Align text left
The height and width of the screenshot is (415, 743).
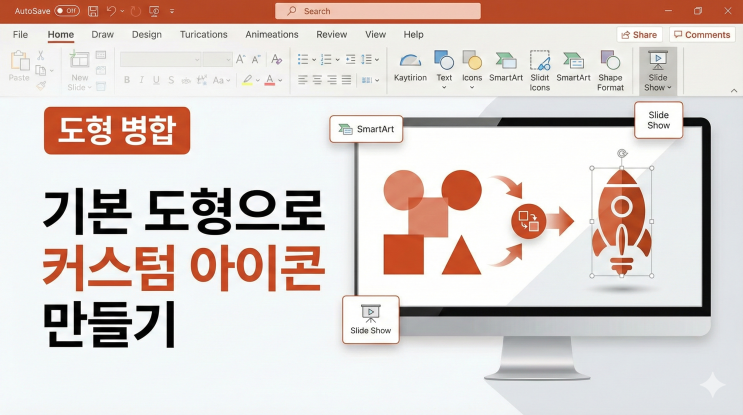click(303, 80)
